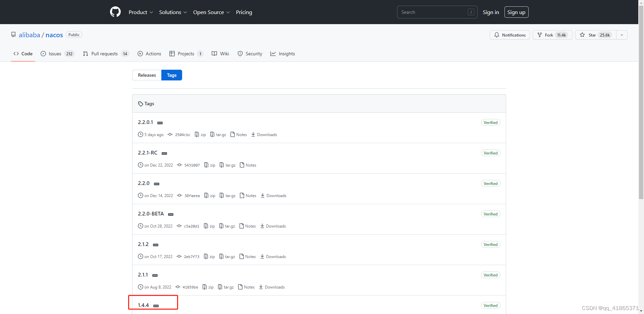
Task: Open tag 2.1.1
Action: click(x=143, y=275)
